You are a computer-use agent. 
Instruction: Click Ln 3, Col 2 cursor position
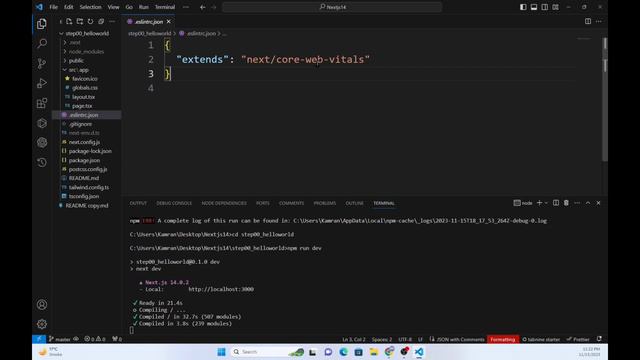(353, 339)
